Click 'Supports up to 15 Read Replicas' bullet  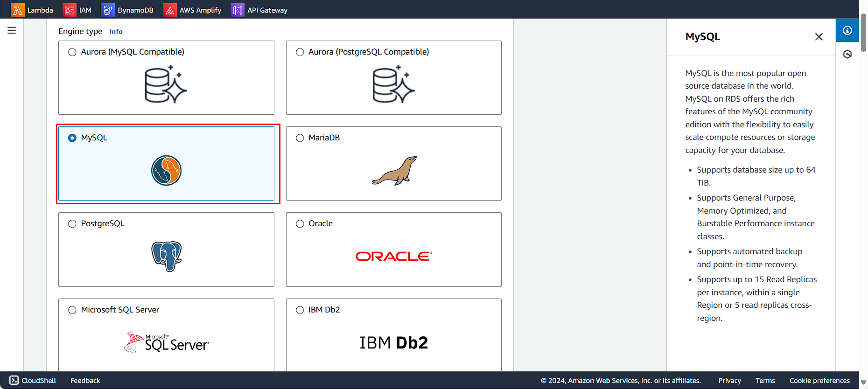point(757,299)
